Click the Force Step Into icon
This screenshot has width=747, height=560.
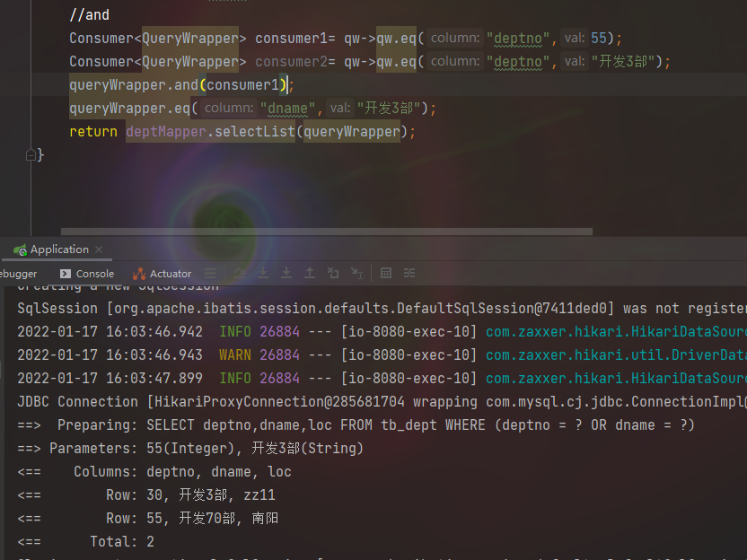pos(286,273)
